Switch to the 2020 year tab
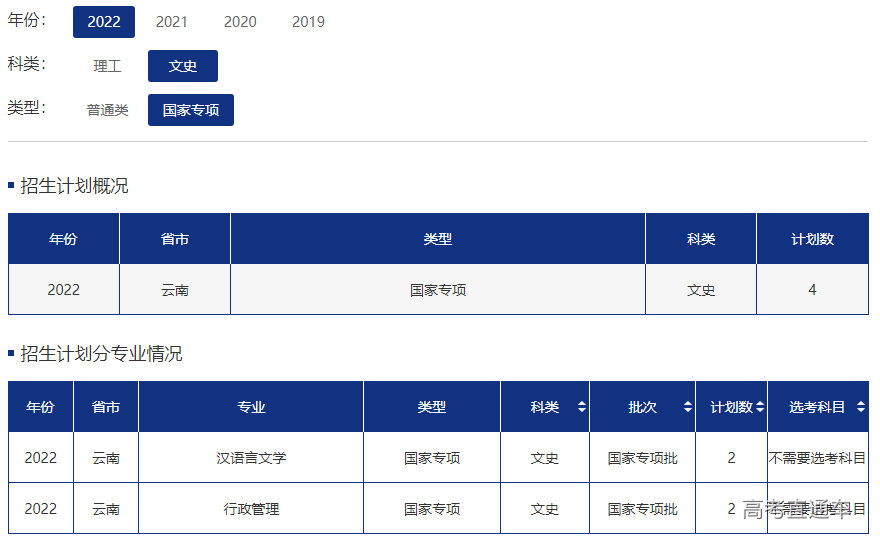Image resolution: width=880 pixels, height=549 pixels. tap(240, 22)
